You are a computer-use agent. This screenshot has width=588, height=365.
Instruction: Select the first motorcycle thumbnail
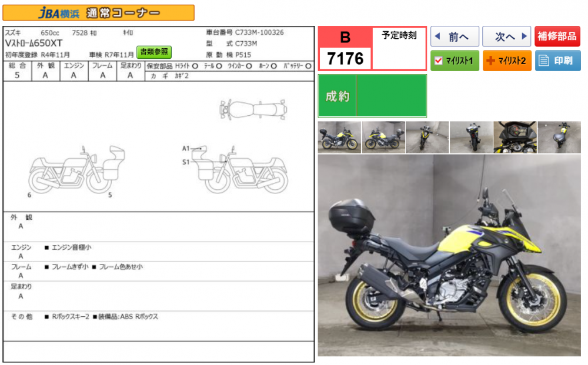pos(339,138)
